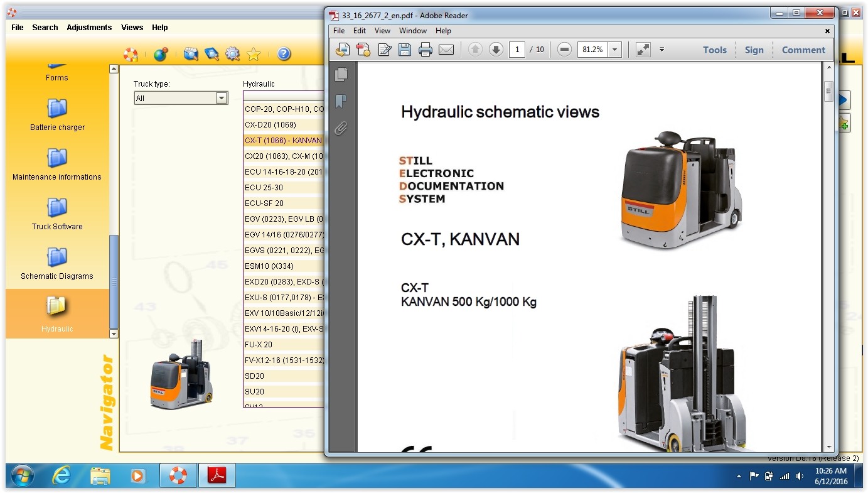The height and width of the screenshot is (493, 868).
Task: Click the email envelope icon in toolbar
Action: [x=446, y=50]
